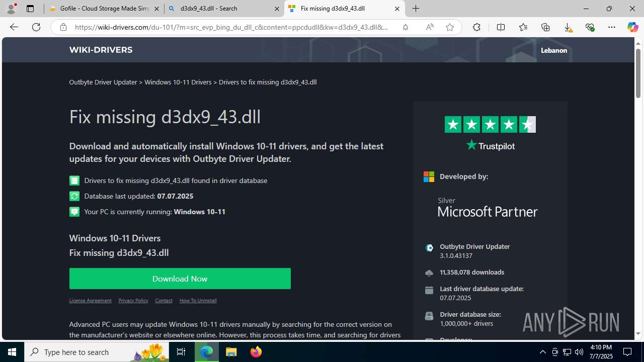The height and width of the screenshot is (362, 644).
Task: Open the Edge profile avatar icon
Action: (11, 9)
